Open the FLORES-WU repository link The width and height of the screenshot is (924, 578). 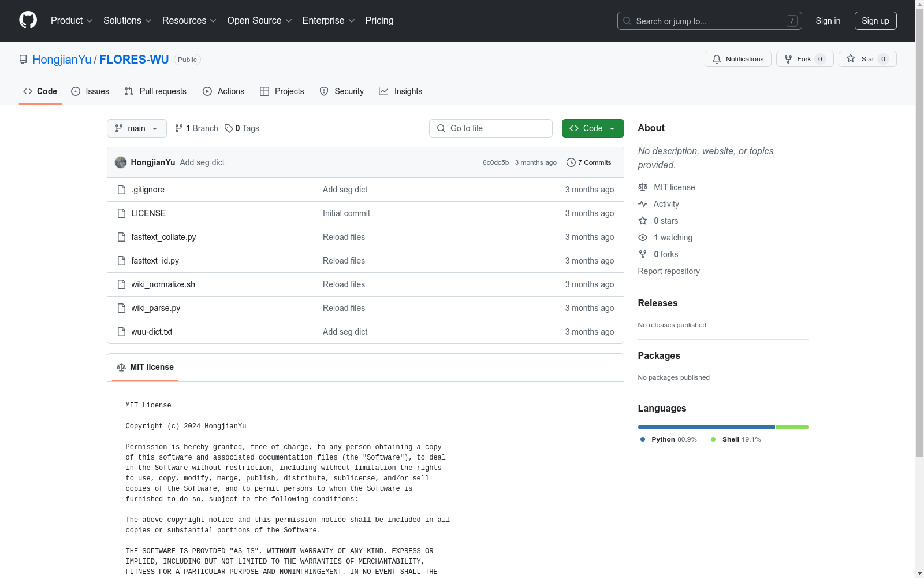pyautogui.click(x=134, y=60)
